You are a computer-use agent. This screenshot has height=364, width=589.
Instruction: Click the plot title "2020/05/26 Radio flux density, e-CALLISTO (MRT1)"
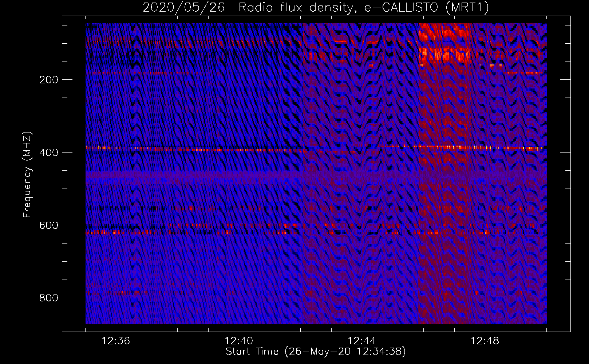click(x=316, y=8)
